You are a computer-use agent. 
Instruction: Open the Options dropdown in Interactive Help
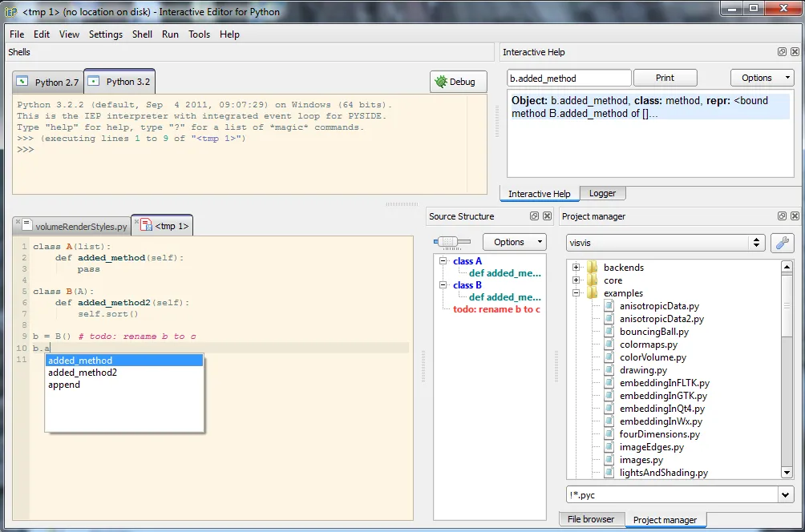pos(761,77)
